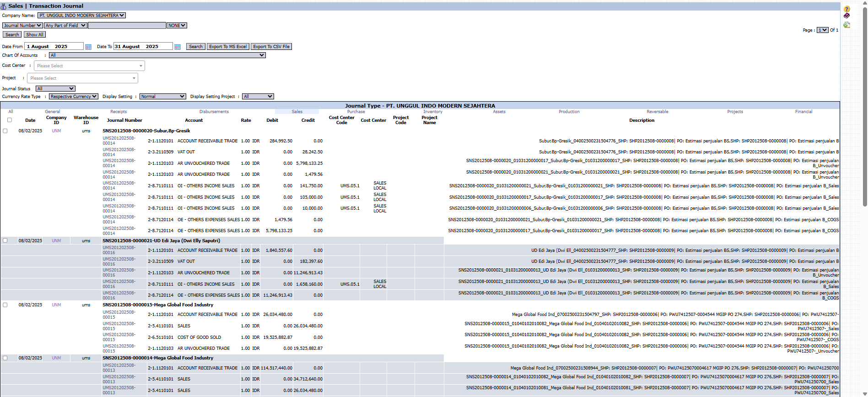This screenshot has width=868, height=397.
Task: Switch to the Reversable journal type tab
Action: point(658,112)
